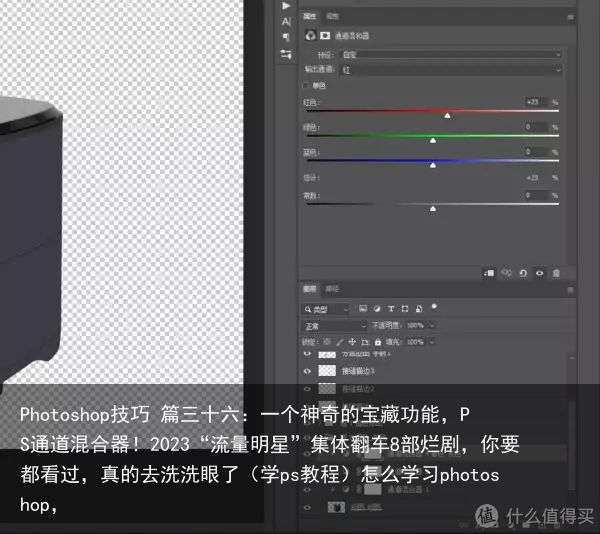
Task: Filter layers for pixel layers
Action: 363,308
